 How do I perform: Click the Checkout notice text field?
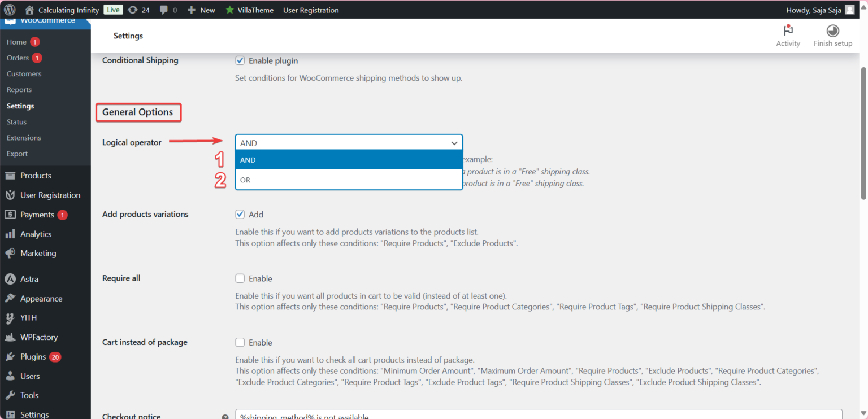[x=538, y=415]
